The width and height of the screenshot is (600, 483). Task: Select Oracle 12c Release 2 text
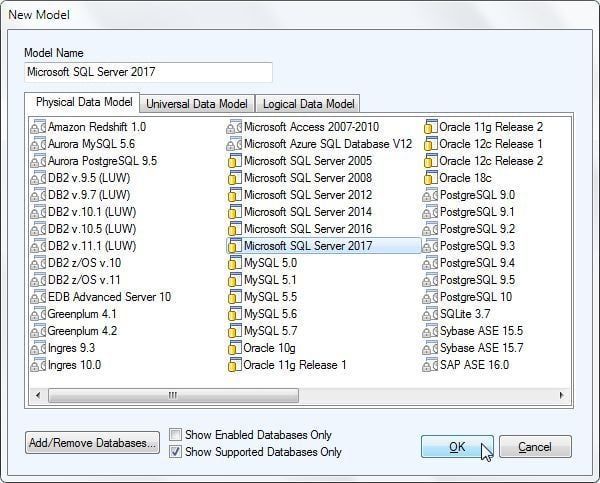(491, 161)
